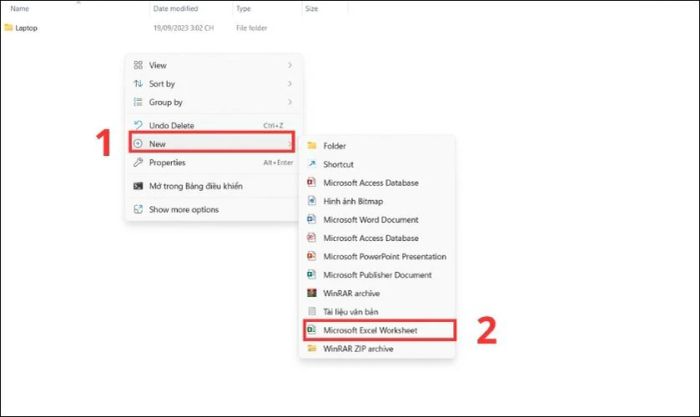The image size is (700, 417).
Task: Select the Laptop folder name
Action: [x=26, y=28]
